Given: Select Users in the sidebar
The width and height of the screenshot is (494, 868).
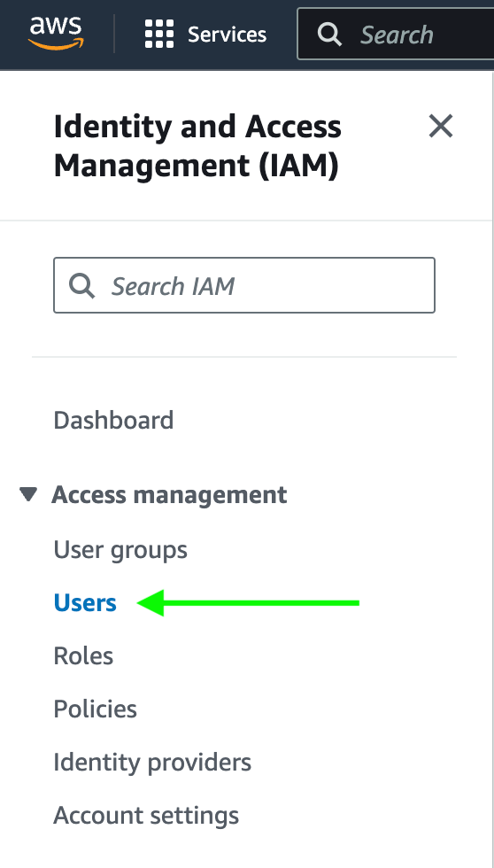Looking at the screenshot, I should click(x=85, y=603).
